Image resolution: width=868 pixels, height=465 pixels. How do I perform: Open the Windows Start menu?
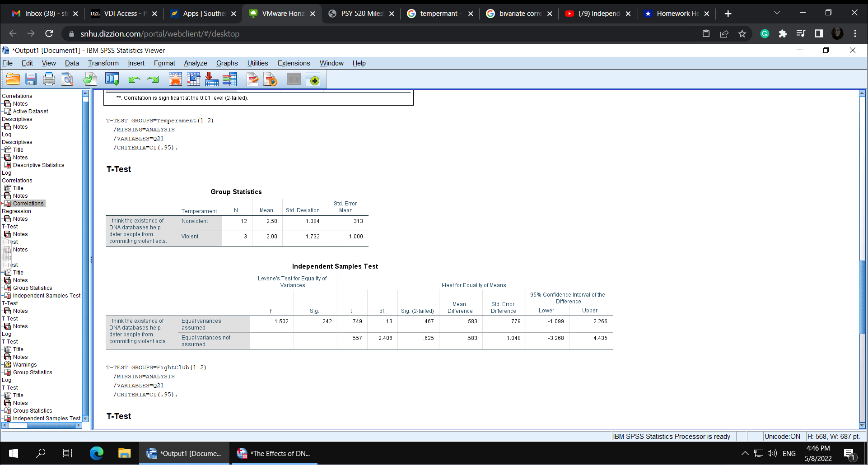[x=14, y=453]
